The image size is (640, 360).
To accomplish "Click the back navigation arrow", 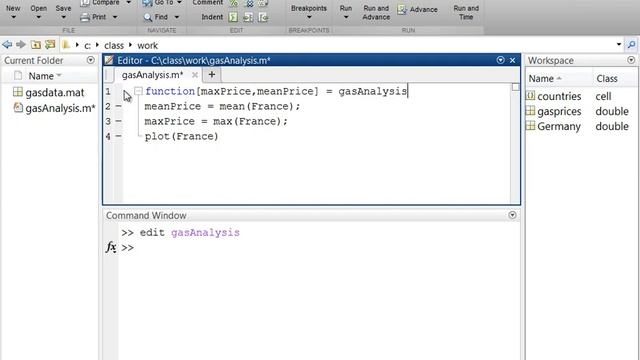I will [x=7, y=45].
